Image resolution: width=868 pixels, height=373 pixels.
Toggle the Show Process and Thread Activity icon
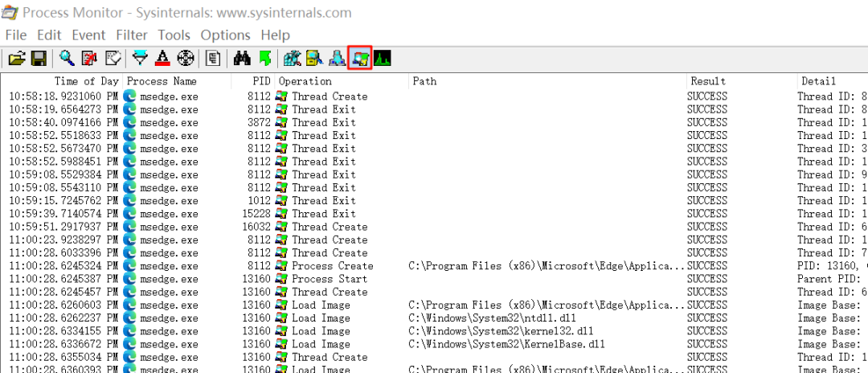click(360, 58)
